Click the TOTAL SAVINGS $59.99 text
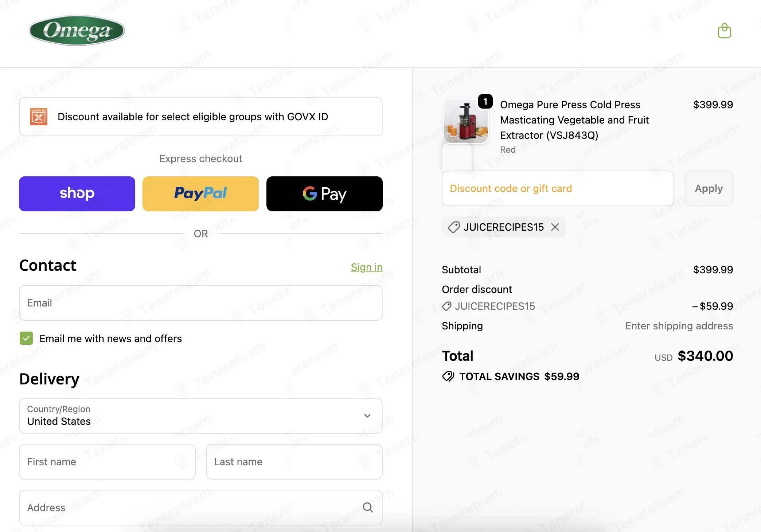761x532 pixels. [x=519, y=376]
